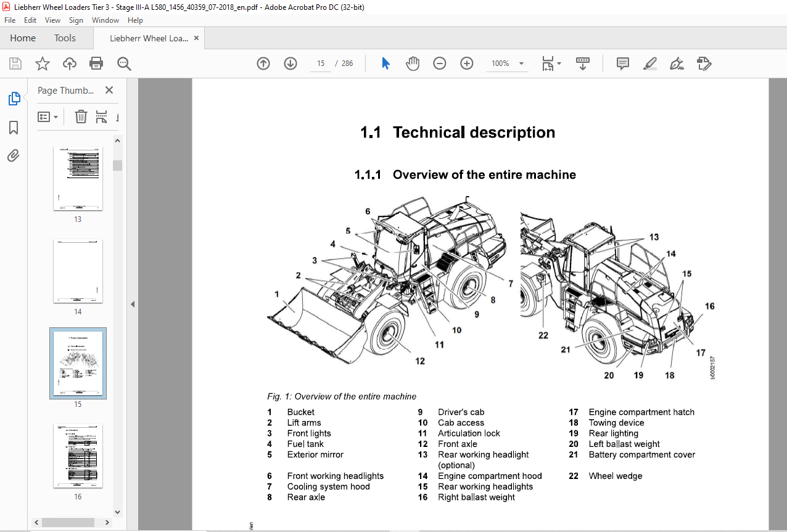Click the Print file icon
Image resolution: width=787 pixels, height=532 pixels.
pyautogui.click(x=96, y=63)
